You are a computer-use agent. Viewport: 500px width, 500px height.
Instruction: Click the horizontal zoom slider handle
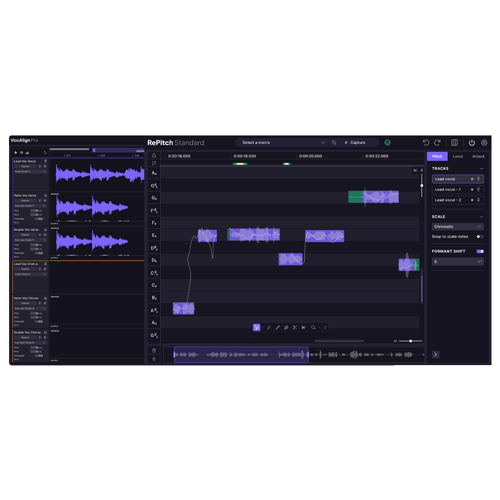(x=411, y=341)
